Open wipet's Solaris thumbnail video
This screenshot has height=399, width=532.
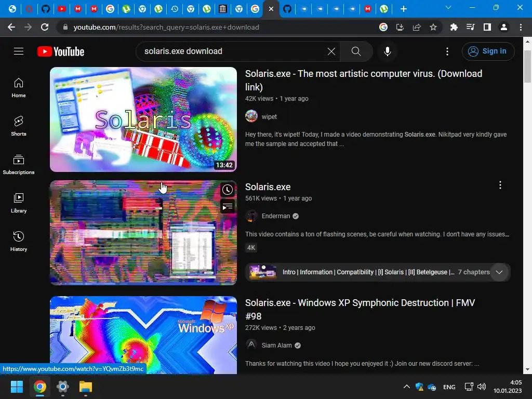pyautogui.click(x=143, y=119)
